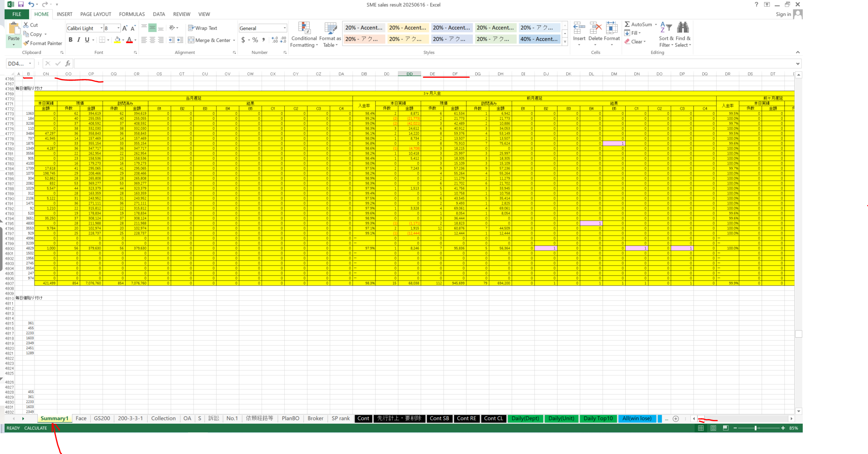
Task: Switch to the FORMULAS ribbon tab
Action: pos(132,14)
